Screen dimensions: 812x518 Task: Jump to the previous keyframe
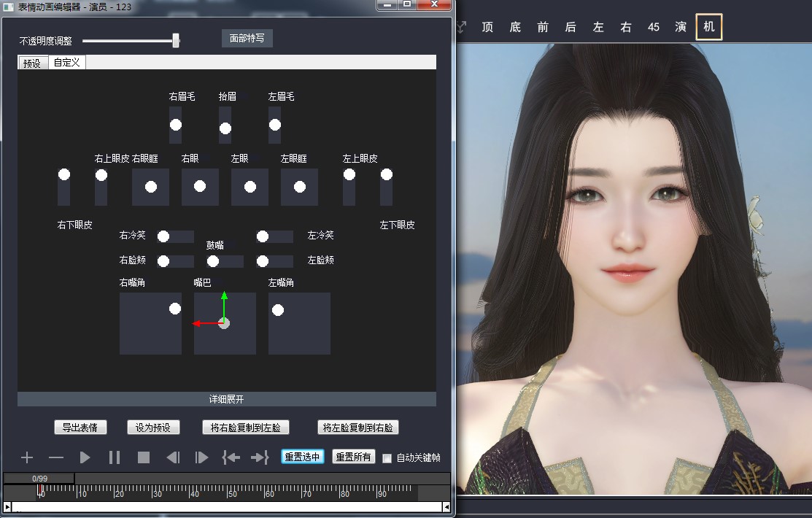click(231, 457)
